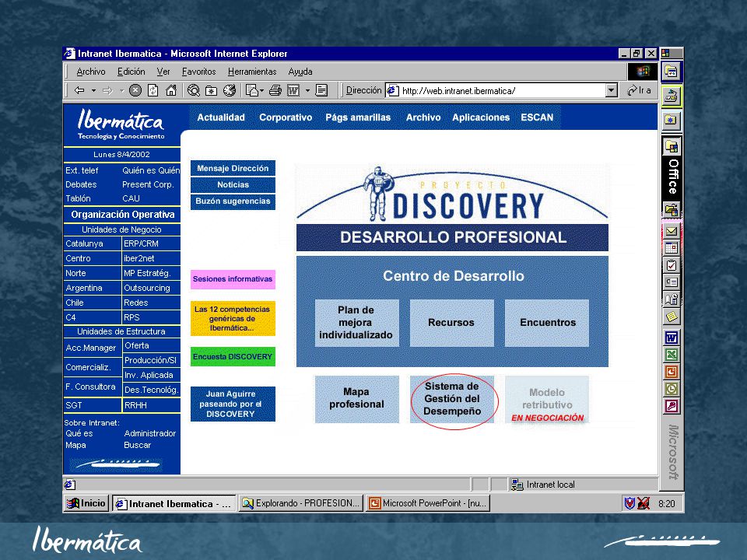Open Buzón sugerencias button
Viewport: 747px width, 560px height.
click(233, 201)
